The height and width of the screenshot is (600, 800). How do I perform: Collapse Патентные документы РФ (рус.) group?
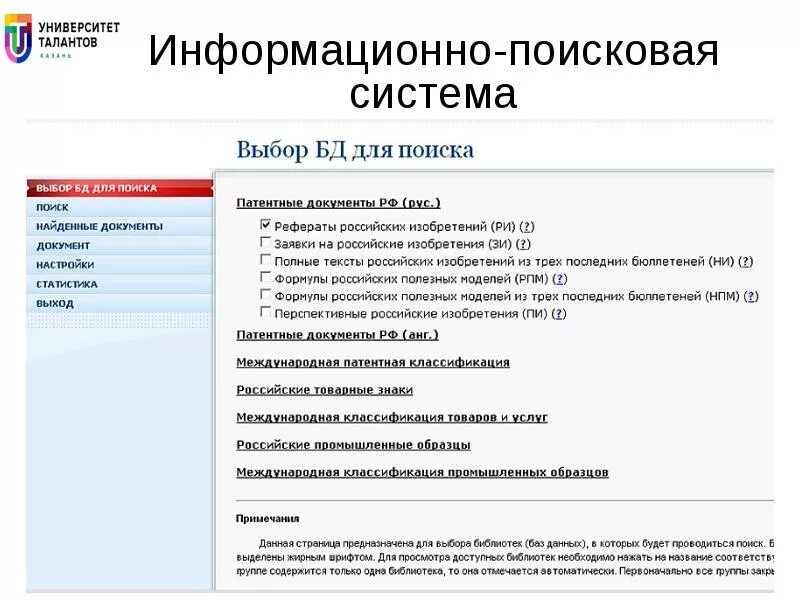click(338, 203)
